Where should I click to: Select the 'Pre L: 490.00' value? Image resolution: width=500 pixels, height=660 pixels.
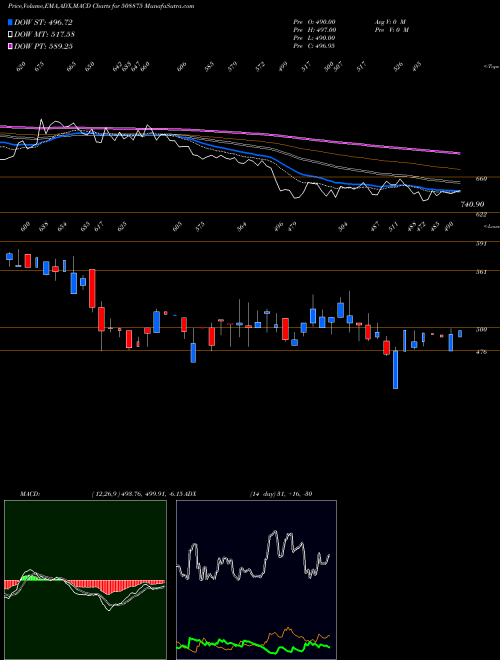click(x=314, y=38)
